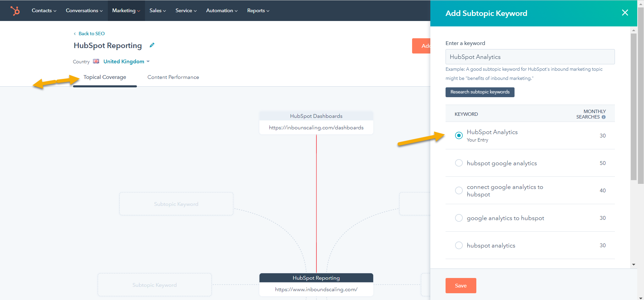
Task: Click the dashboards URL text
Action: point(316,128)
